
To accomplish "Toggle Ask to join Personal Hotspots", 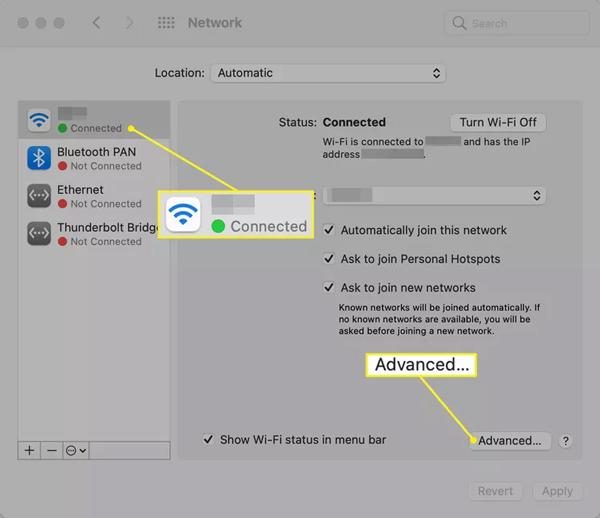I will click(329, 259).
